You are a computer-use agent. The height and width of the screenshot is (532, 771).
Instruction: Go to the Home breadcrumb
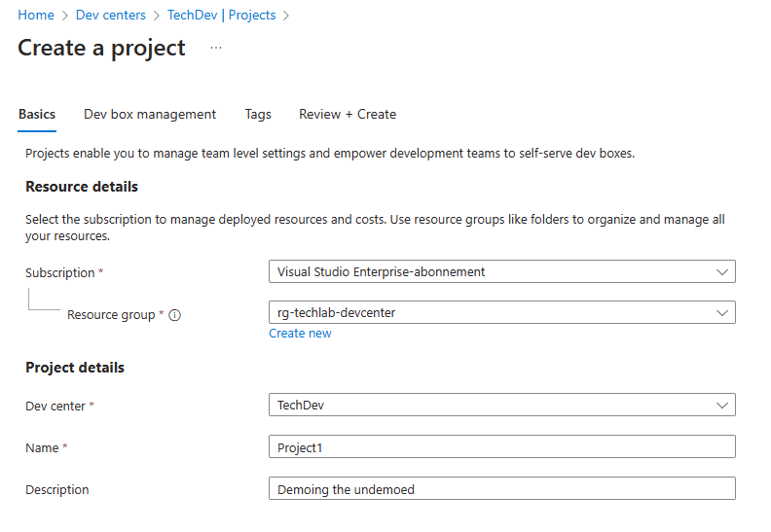[36, 15]
